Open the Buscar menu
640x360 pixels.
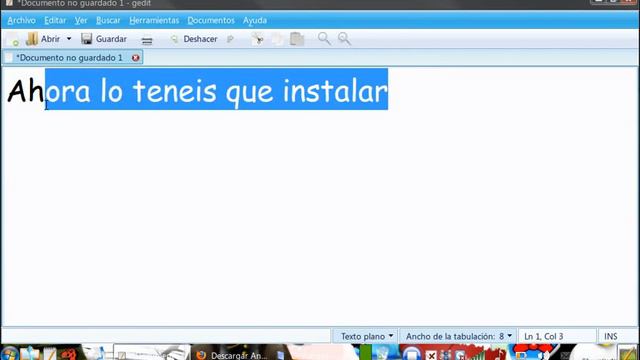pos(108,20)
